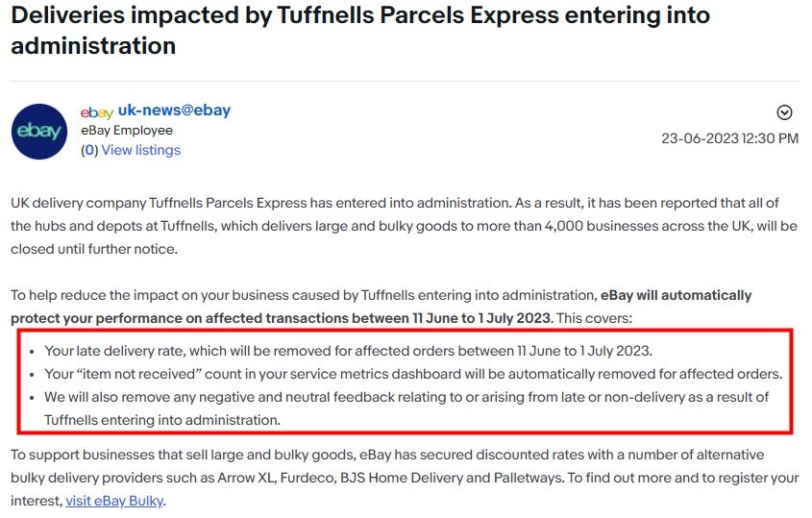Screen dimensions: 812x518
Task: Click the 23-06-2023 12:30 PM timestamp
Action: coord(729,138)
